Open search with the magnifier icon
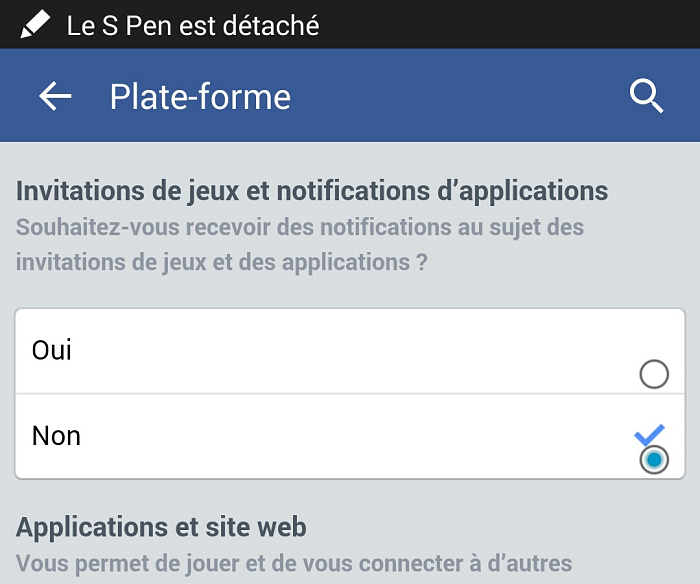The image size is (700, 584). [x=646, y=96]
